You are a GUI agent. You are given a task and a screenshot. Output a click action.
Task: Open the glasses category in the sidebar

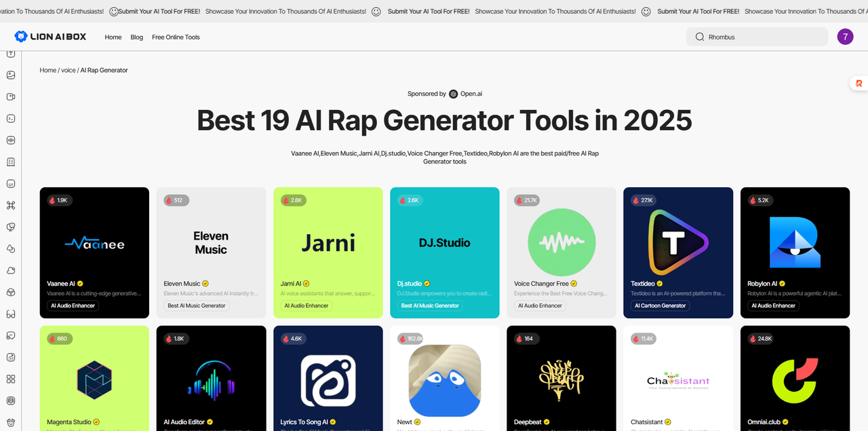11,314
